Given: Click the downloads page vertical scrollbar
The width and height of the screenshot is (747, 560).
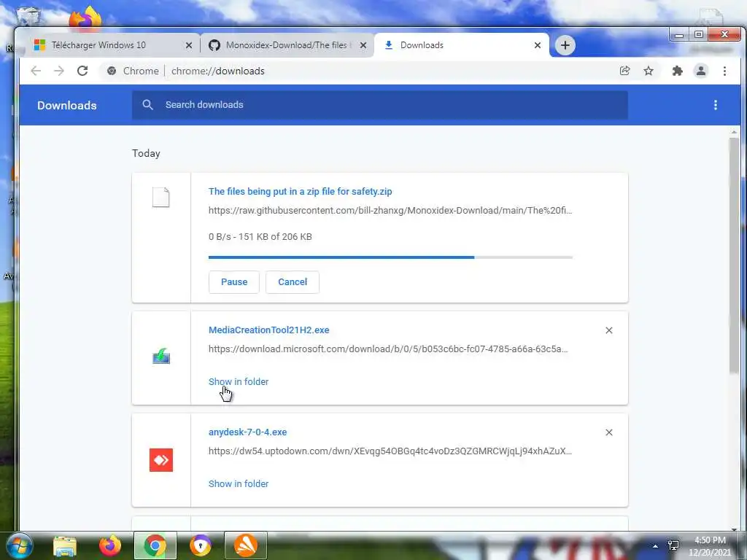Looking at the screenshot, I should pyautogui.click(x=734, y=254).
